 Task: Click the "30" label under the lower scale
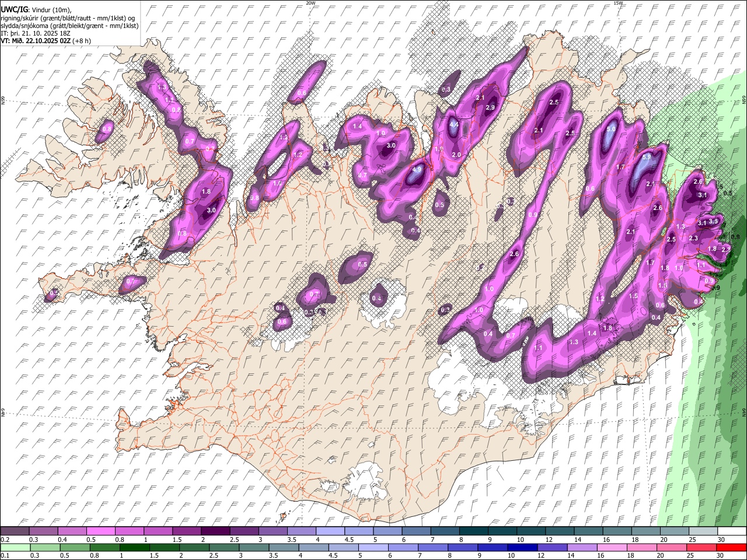721,555
